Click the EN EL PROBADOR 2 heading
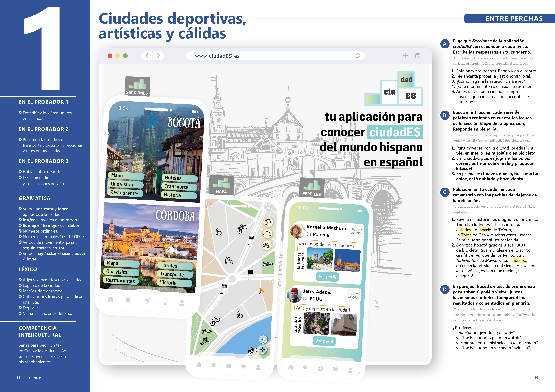Image resolution: width=555 pixels, height=392 pixels. click(44, 129)
